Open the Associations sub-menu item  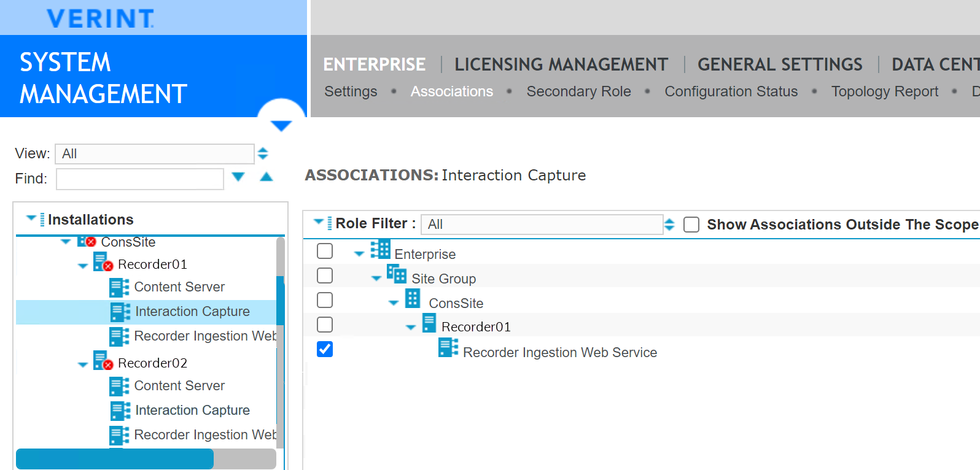click(452, 91)
